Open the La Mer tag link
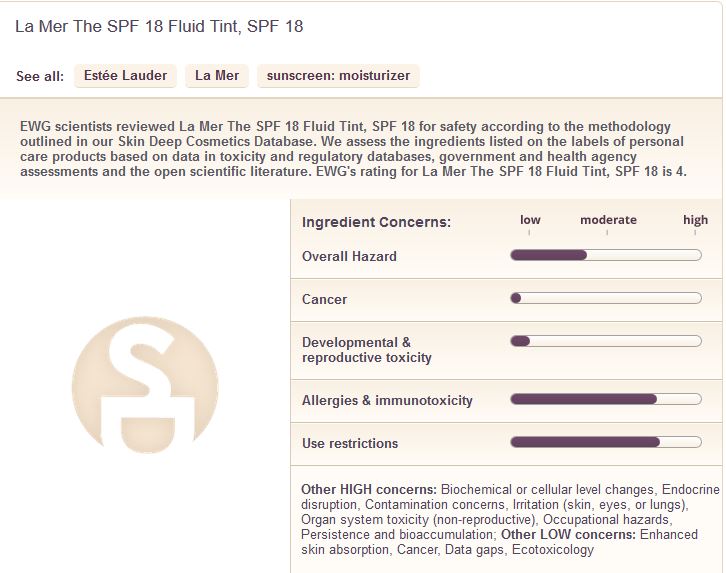 point(217,75)
